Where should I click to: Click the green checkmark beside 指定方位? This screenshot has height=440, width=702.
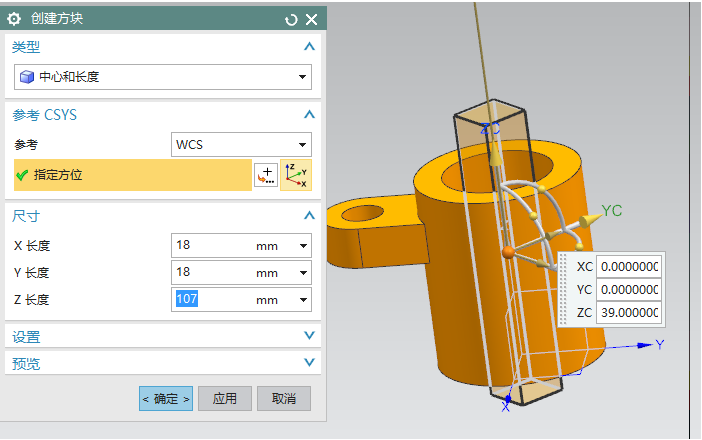(21, 175)
